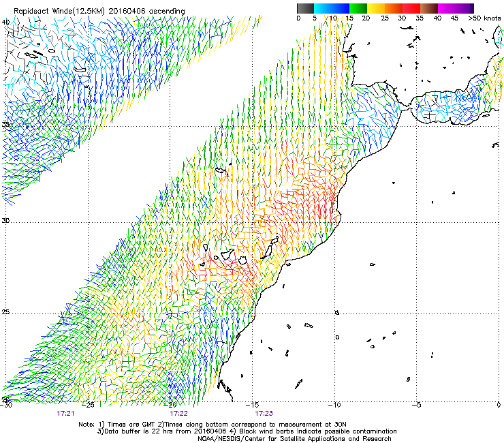
Task: Click the purple '17:23' time label
Action: [264, 414]
